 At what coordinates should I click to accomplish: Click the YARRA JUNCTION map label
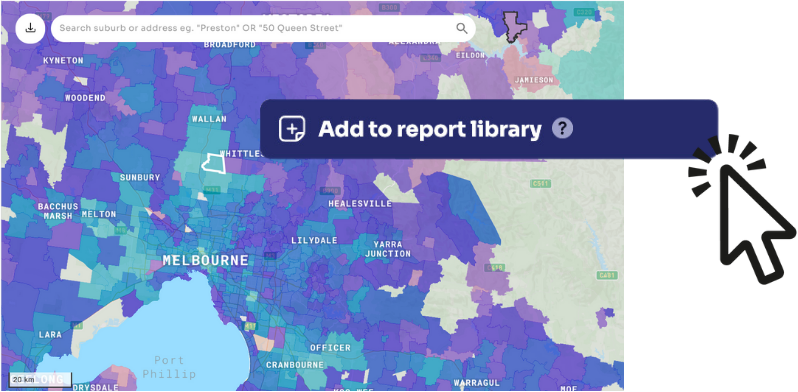(388, 249)
